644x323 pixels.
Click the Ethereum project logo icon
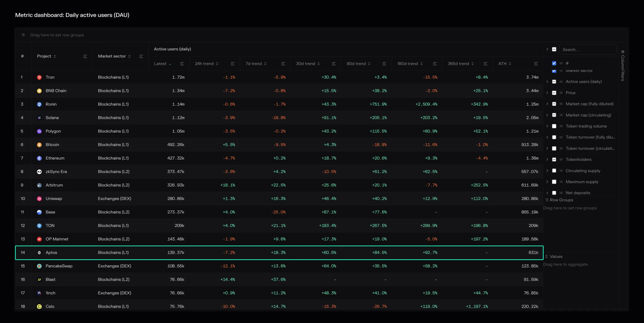pos(39,158)
